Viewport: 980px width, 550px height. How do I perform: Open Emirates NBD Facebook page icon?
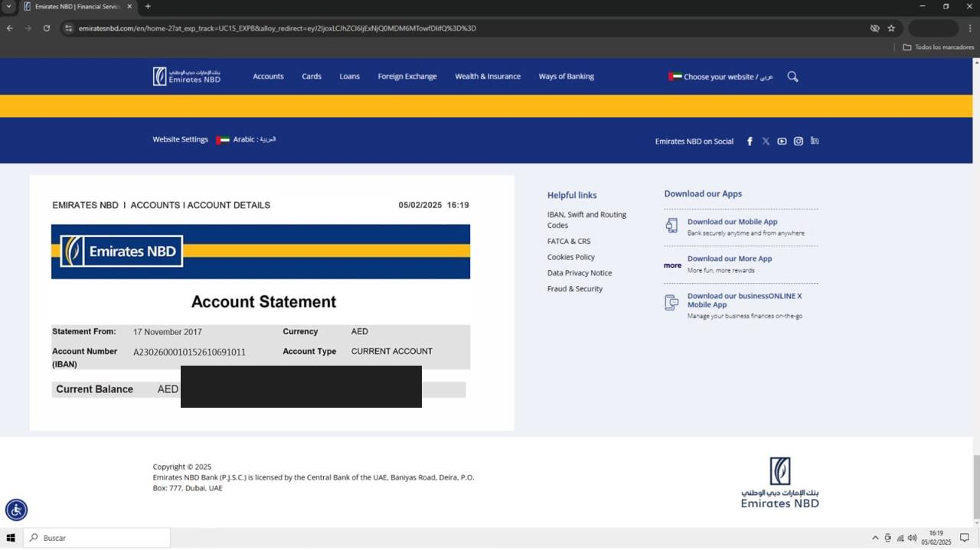pos(750,141)
